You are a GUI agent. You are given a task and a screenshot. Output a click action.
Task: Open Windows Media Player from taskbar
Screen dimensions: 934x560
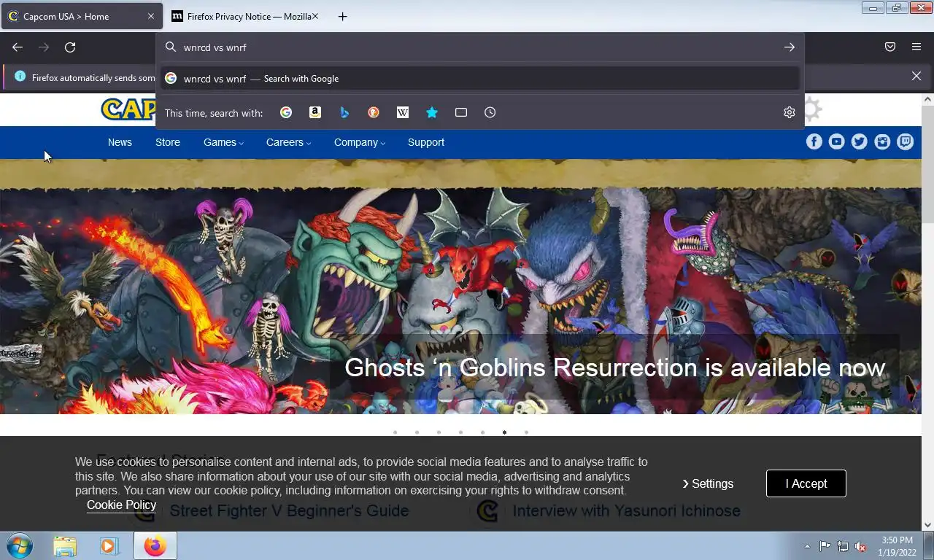[x=109, y=546]
